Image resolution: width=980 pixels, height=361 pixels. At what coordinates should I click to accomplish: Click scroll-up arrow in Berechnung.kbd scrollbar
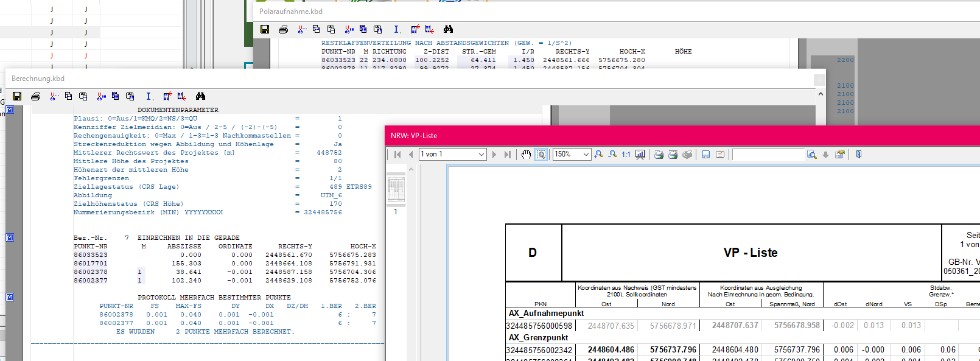click(821, 94)
